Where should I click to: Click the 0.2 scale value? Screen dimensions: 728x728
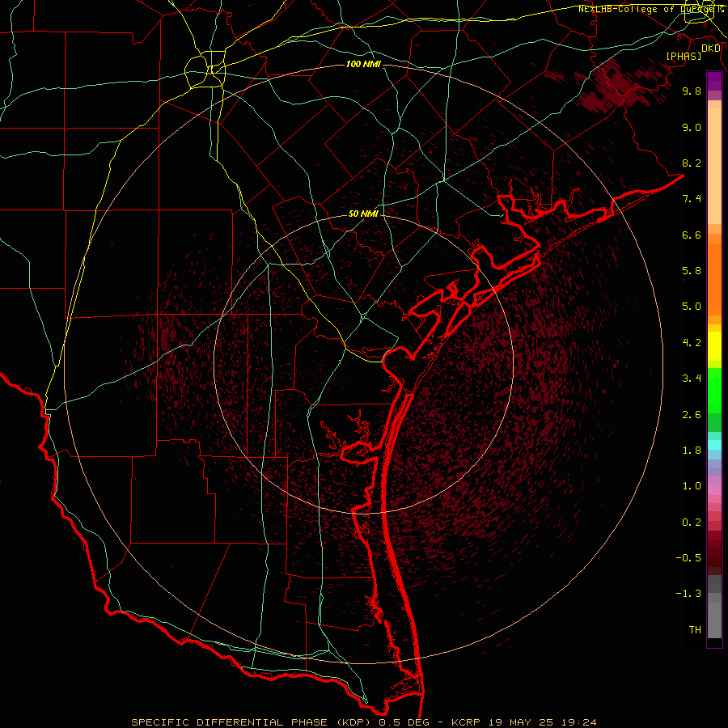(692, 523)
